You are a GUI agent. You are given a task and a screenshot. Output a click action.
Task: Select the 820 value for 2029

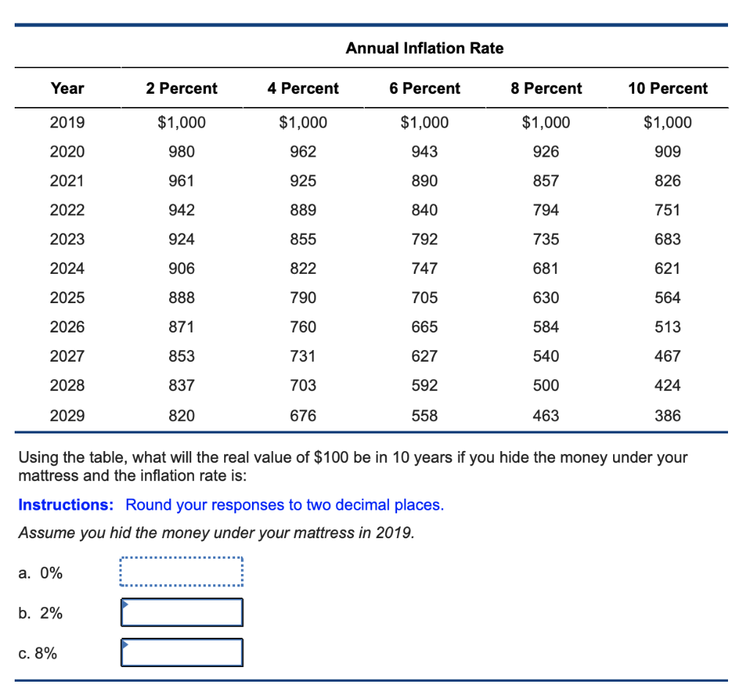pyautogui.click(x=181, y=415)
